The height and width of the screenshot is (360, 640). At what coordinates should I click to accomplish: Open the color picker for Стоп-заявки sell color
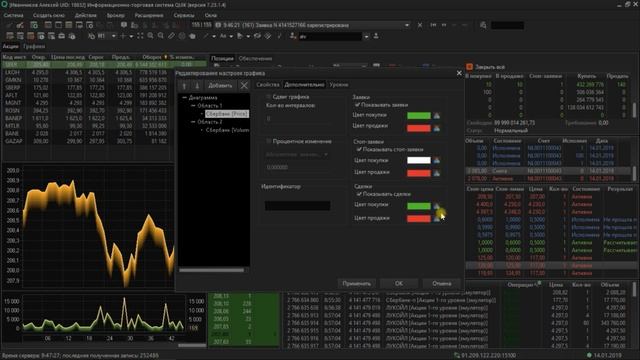437,173
